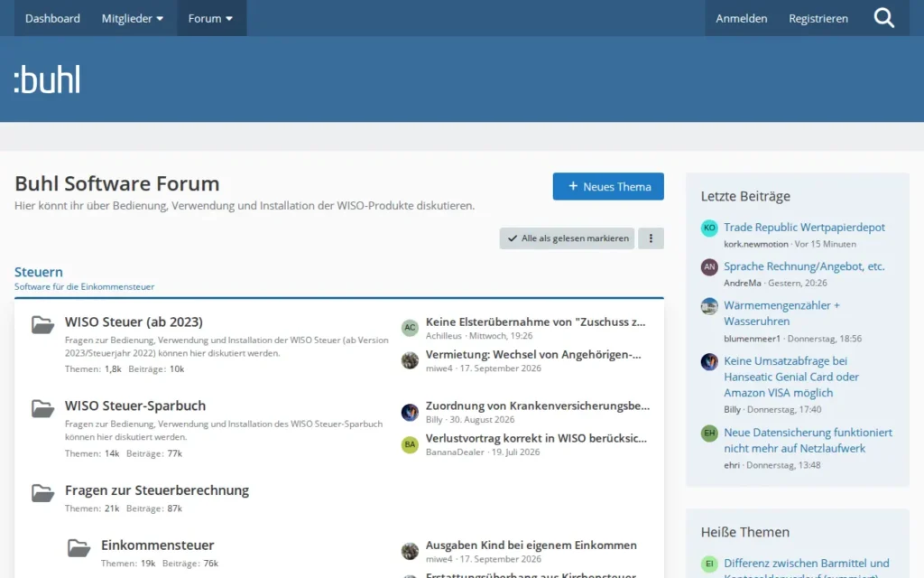The height and width of the screenshot is (578, 924).
Task: Click username BananaDealer under Verlustvortrag
Action: pos(455,452)
